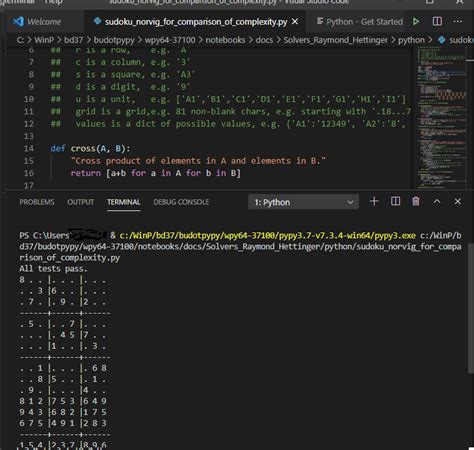The width and height of the screenshot is (474, 450).
Task: Click the 'wpy64-37100' breadcrumb segment
Action: 170,40
